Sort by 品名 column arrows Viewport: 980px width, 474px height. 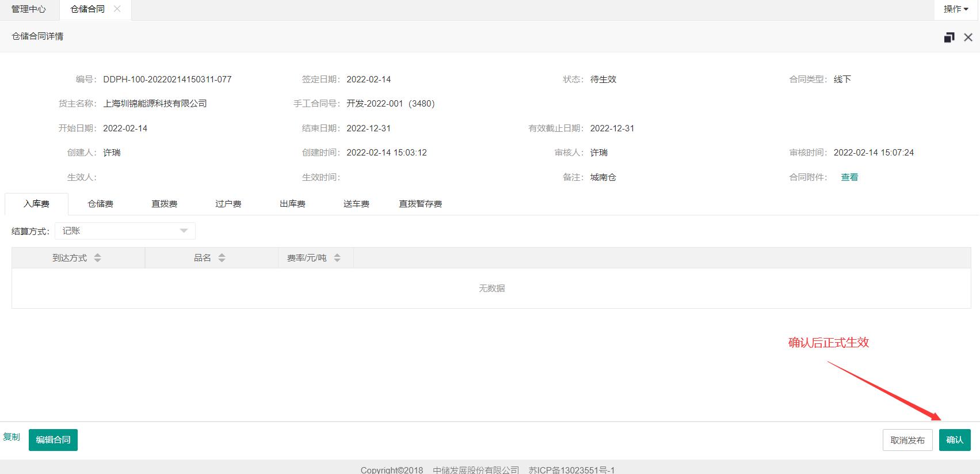tap(222, 258)
